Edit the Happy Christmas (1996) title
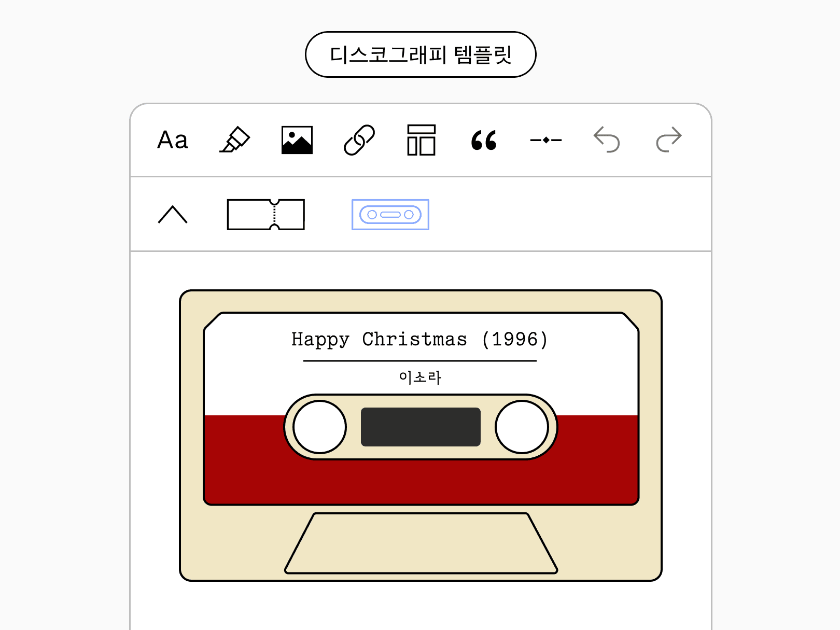This screenshot has width=840, height=630. click(419, 339)
